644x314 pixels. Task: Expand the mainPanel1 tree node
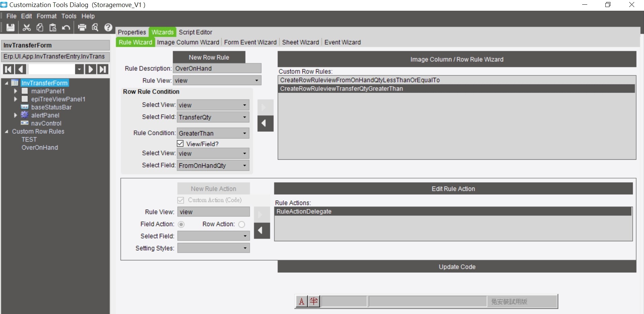15,91
